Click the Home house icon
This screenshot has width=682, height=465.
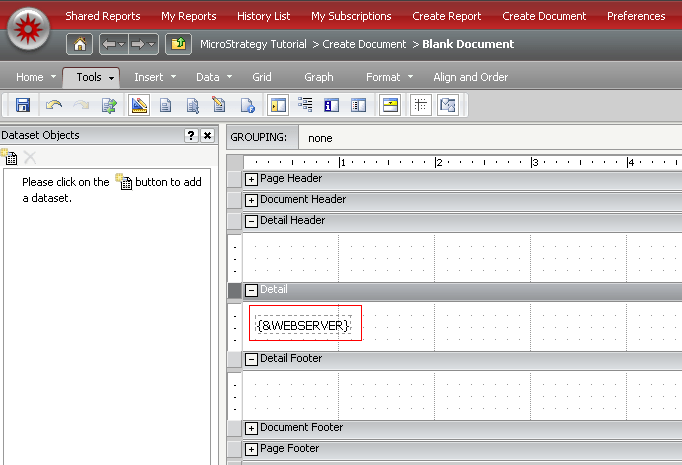(x=81, y=44)
